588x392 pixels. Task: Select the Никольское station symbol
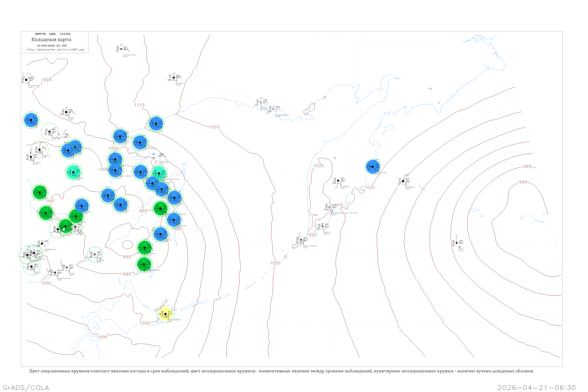403,181
